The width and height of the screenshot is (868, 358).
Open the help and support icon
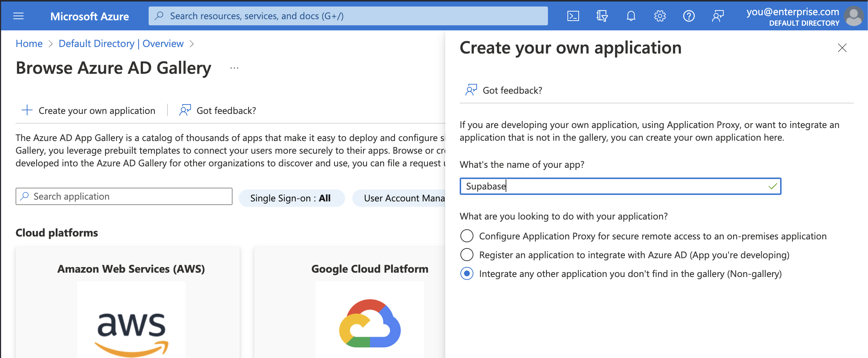tap(689, 16)
